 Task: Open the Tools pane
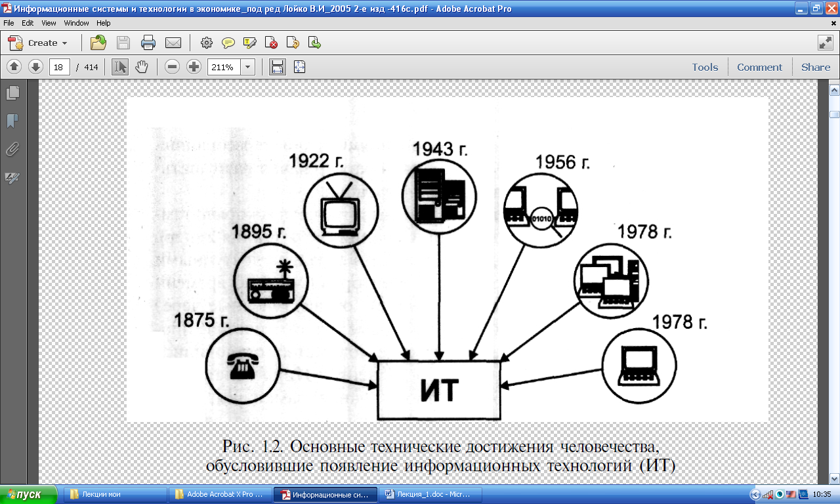click(705, 67)
